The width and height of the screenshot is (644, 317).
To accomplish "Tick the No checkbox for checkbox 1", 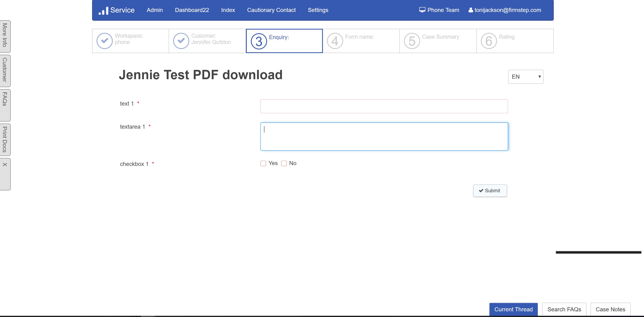I will 284,163.
